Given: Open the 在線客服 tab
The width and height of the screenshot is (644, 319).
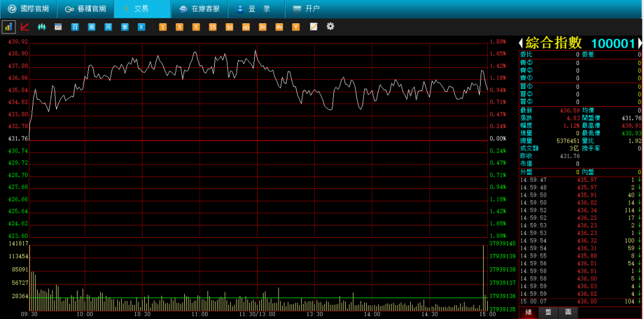Looking at the screenshot, I should coord(199,8).
